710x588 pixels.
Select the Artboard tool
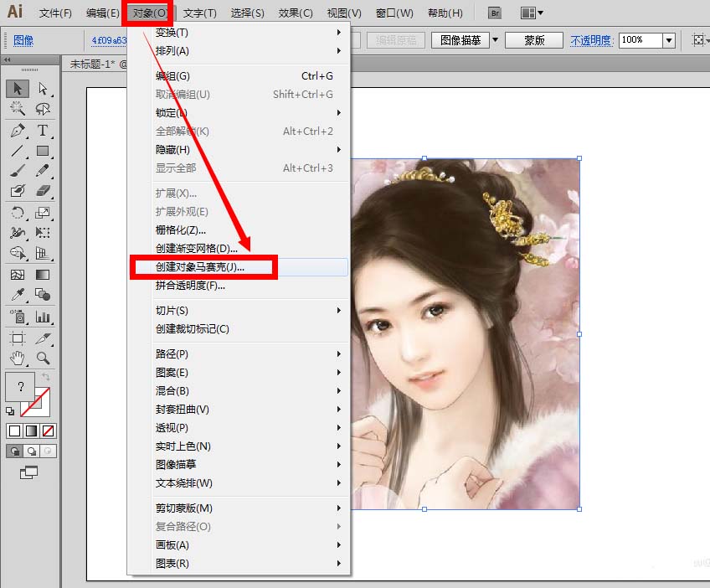click(18, 338)
